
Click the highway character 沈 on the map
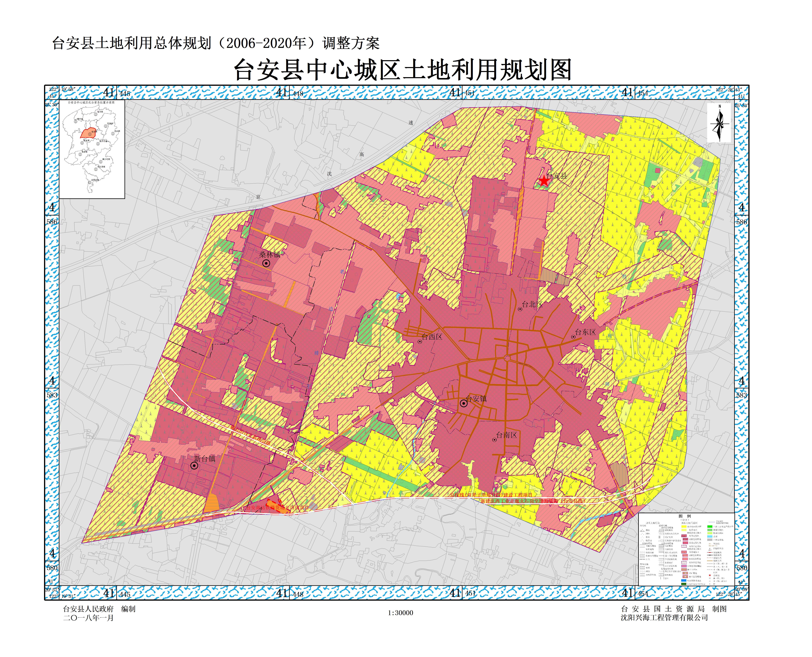point(329,174)
